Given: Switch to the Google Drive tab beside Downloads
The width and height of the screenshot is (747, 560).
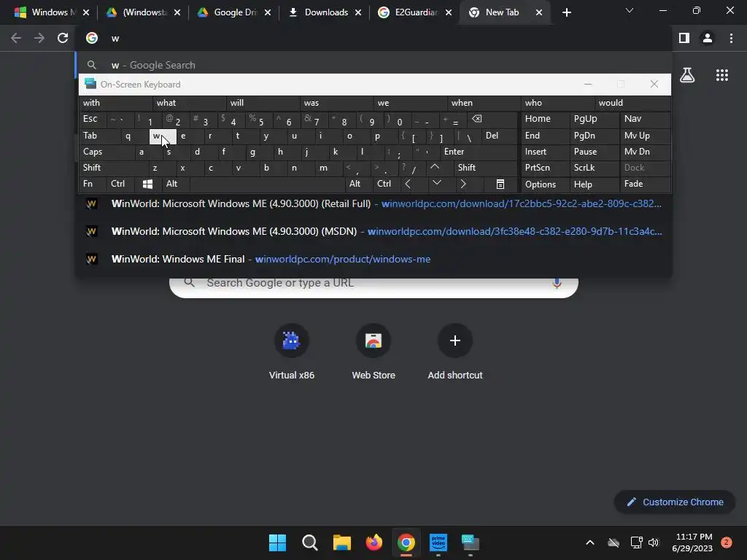Looking at the screenshot, I should [234, 12].
